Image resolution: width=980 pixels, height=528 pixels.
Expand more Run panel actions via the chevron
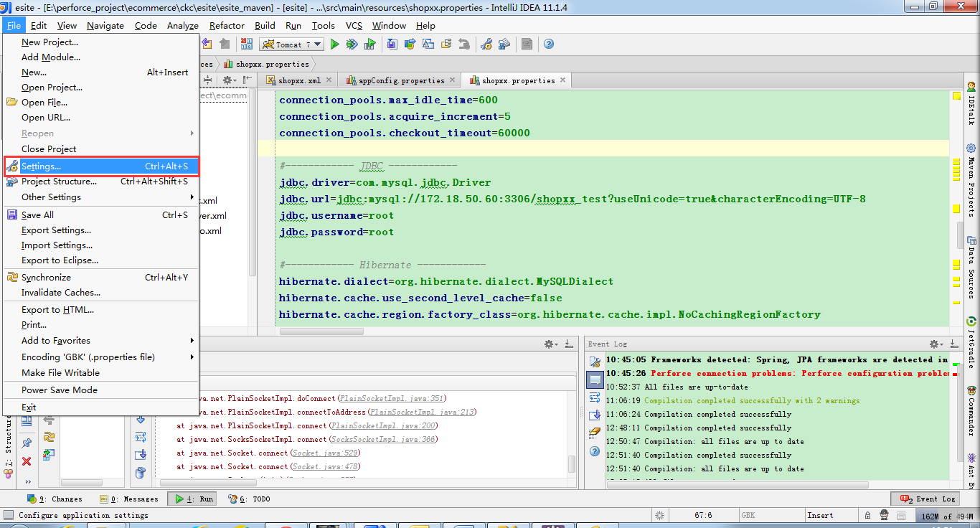click(x=28, y=481)
